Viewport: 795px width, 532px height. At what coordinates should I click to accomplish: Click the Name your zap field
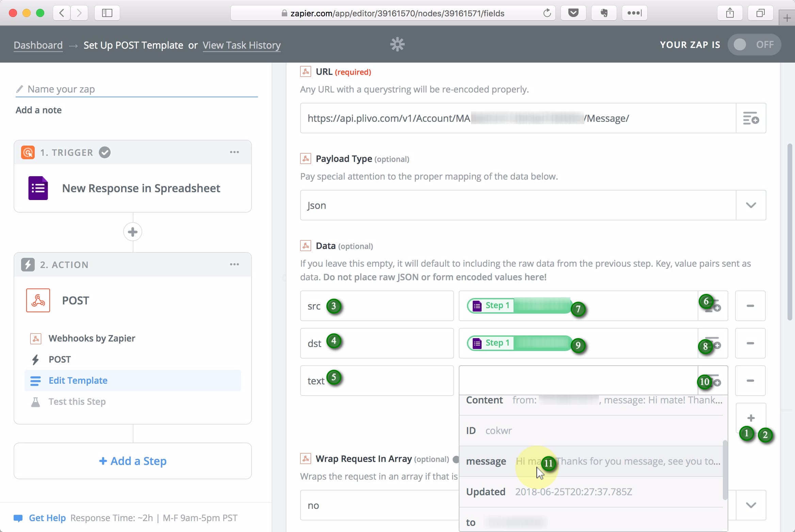click(x=136, y=89)
